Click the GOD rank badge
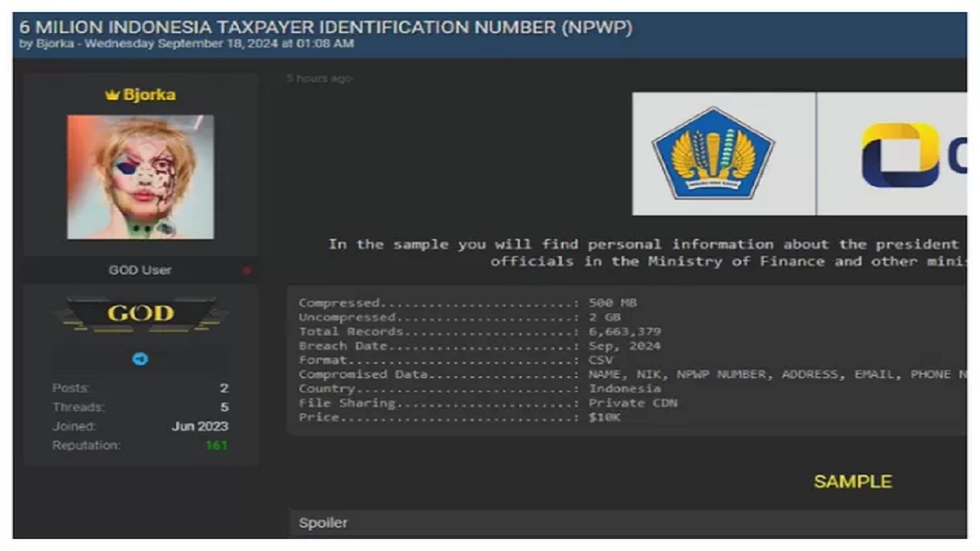Screen dimensions: 980x551 pyautogui.click(x=140, y=314)
